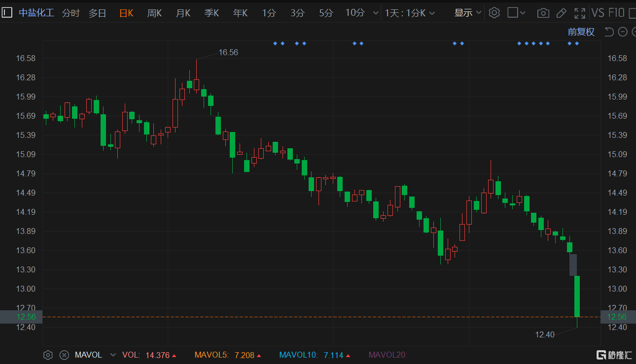
Task: Select the candle peaking at 16.56
Action: coord(196,84)
